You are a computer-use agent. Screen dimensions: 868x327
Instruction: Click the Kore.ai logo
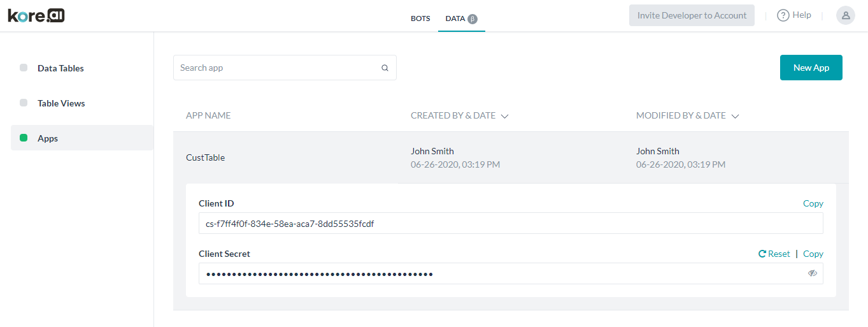pos(36,15)
